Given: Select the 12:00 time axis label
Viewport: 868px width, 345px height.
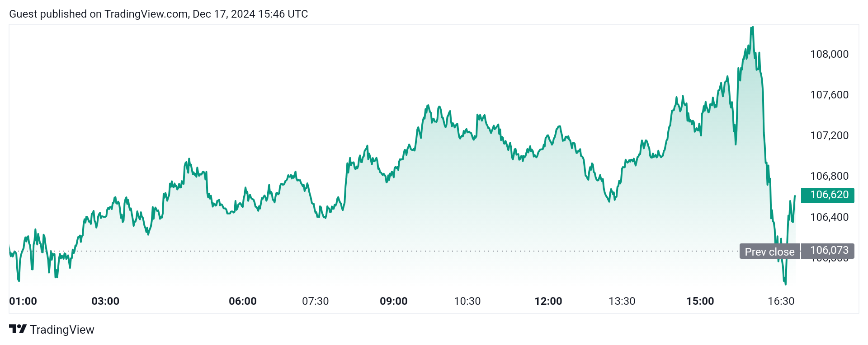Looking at the screenshot, I should click(x=548, y=301).
